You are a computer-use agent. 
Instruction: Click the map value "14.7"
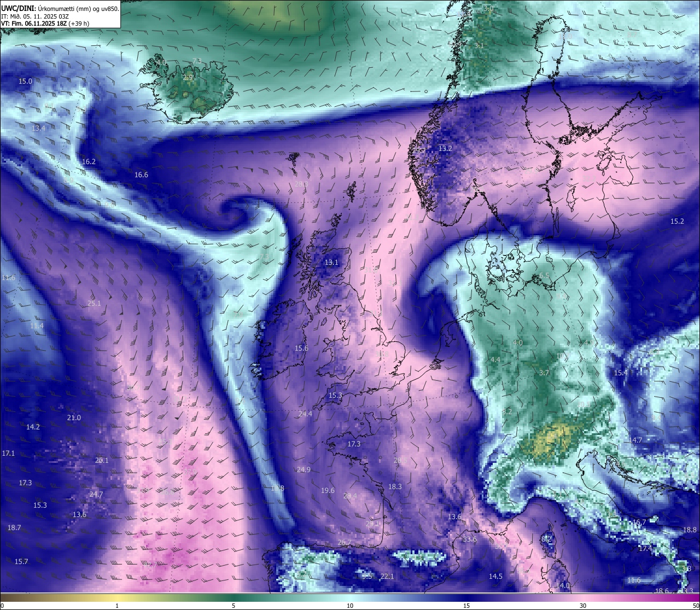click(x=635, y=440)
